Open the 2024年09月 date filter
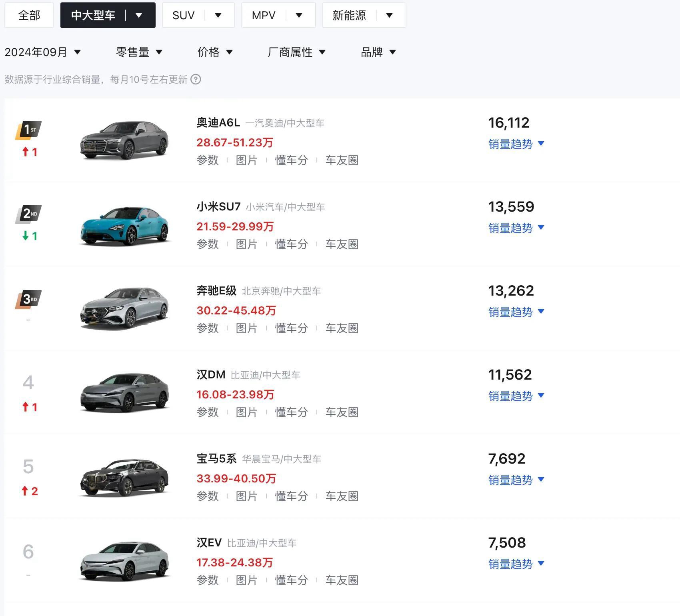The image size is (680, 616). click(x=43, y=52)
